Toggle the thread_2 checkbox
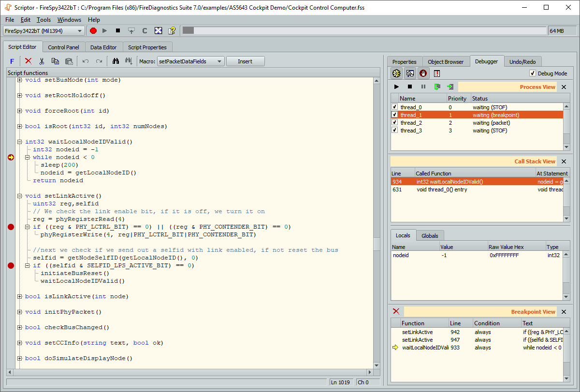The height and width of the screenshot is (392, 580). (x=395, y=122)
